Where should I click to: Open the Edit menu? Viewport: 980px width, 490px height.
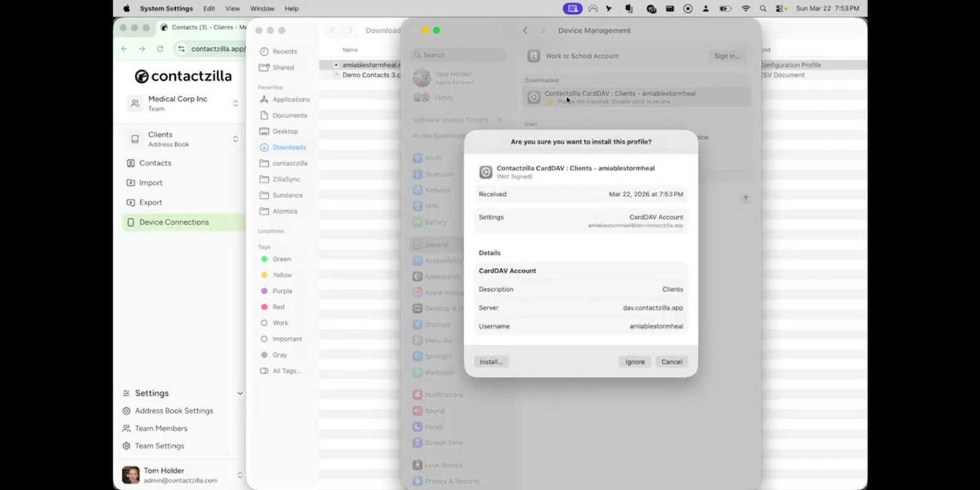pyautogui.click(x=209, y=9)
